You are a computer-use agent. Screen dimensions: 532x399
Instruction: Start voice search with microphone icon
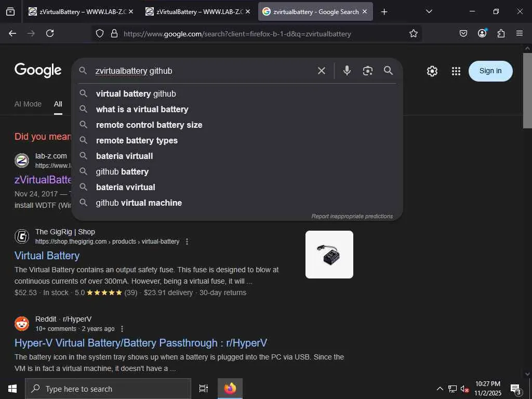point(347,71)
